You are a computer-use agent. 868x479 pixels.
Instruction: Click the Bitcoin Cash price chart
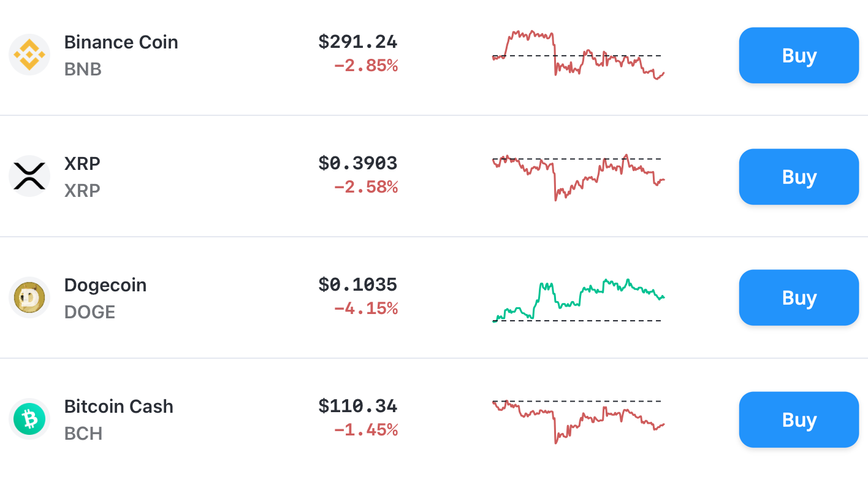click(x=576, y=420)
